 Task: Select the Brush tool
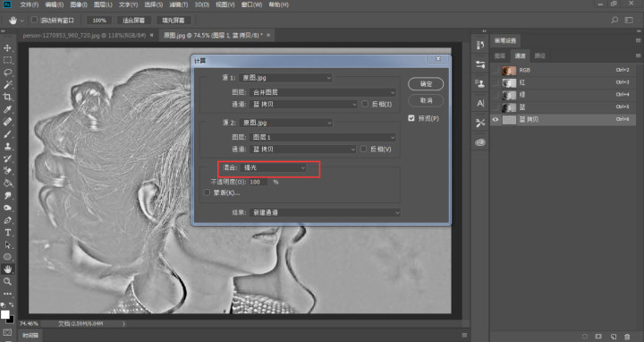coord(7,134)
